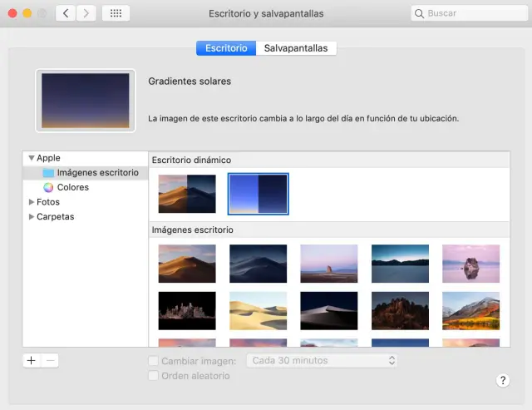
Task: Click the help question mark button
Action: coord(502,380)
